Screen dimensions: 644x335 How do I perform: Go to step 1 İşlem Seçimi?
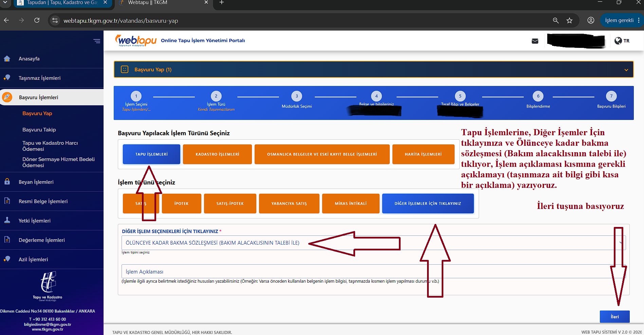(x=136, y=96)
